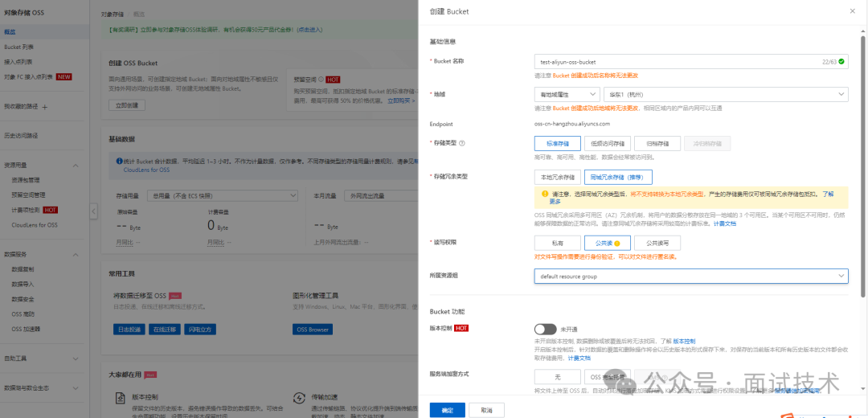The width and height of the screenshot is (868, 418).
Task: Focus the Bucket 名称 input field
Action: [x=691, y=61]
